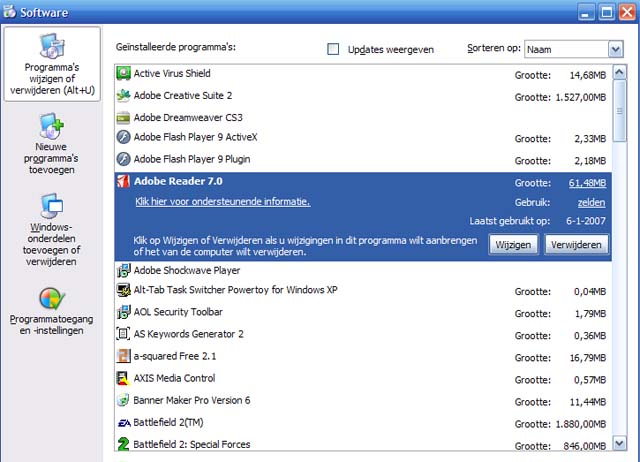Click the 1.880,00MB size value
640x462 pixels.
(581, 424)
